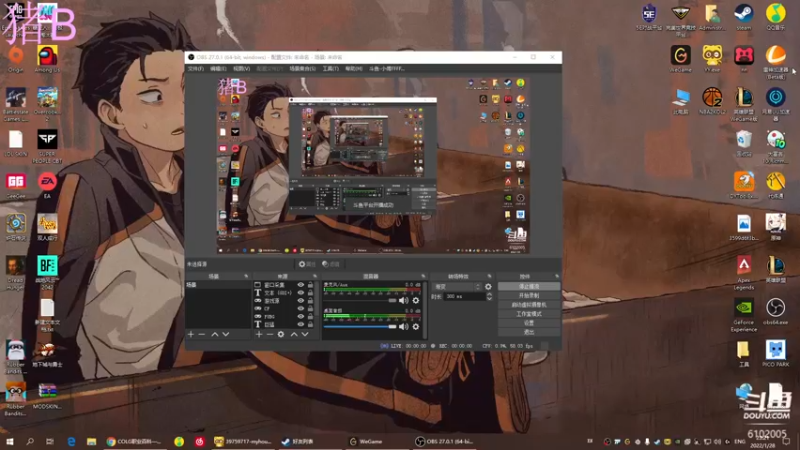Toggle visibility of the text (GDI+) source

pyautogui.click(x=301, y=293)
